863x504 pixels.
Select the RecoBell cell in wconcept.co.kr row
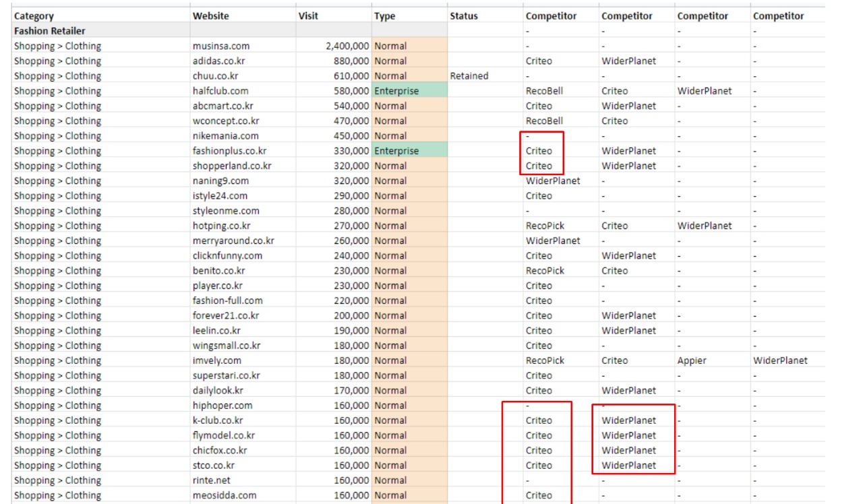544,121
